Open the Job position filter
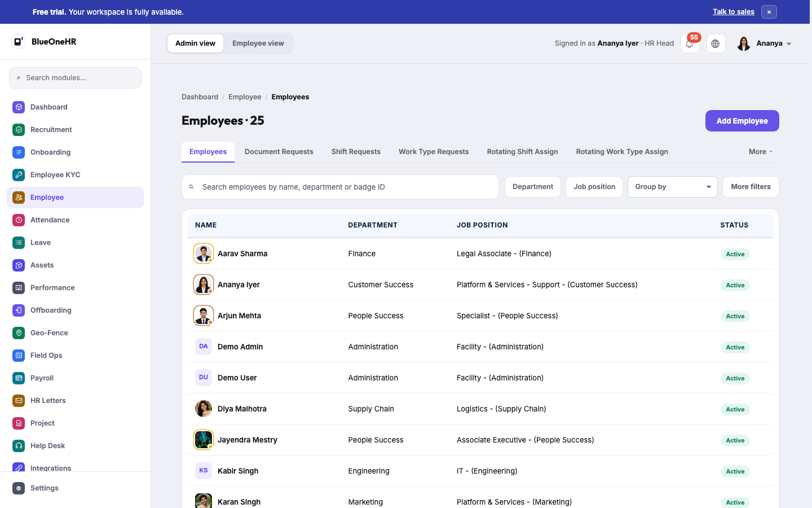 tap(594, 187)
